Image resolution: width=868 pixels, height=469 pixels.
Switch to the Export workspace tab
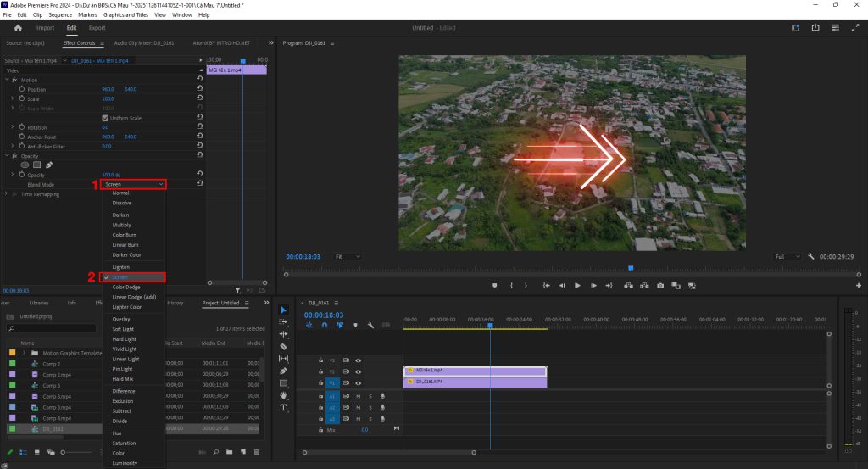click(x=97, y=28)
